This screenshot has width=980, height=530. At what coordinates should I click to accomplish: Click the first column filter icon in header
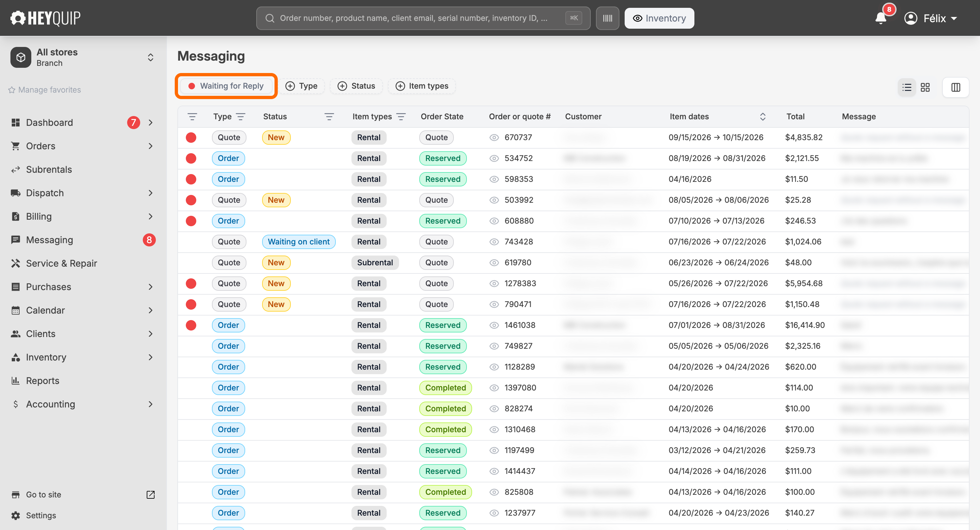[x=192, y=117]
